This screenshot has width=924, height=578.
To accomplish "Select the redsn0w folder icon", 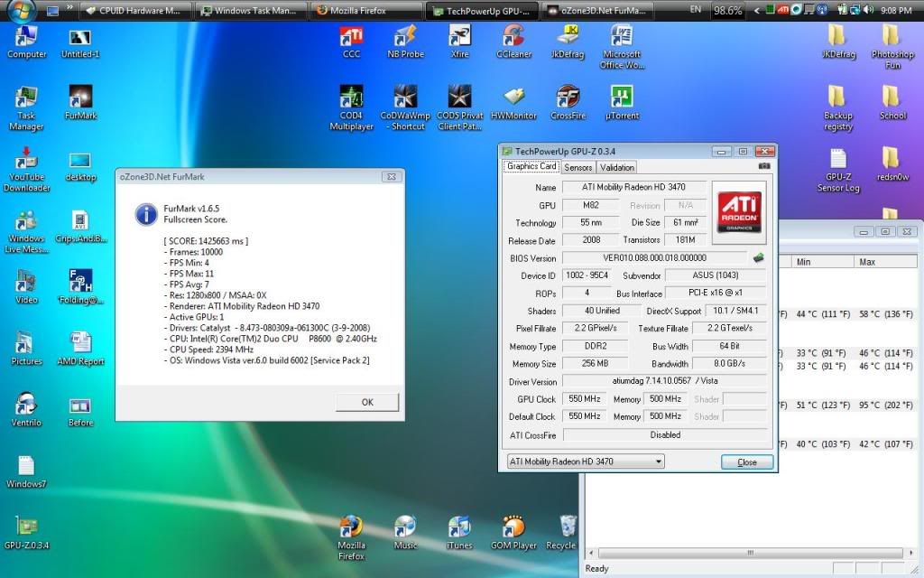I will click(892, 164).
